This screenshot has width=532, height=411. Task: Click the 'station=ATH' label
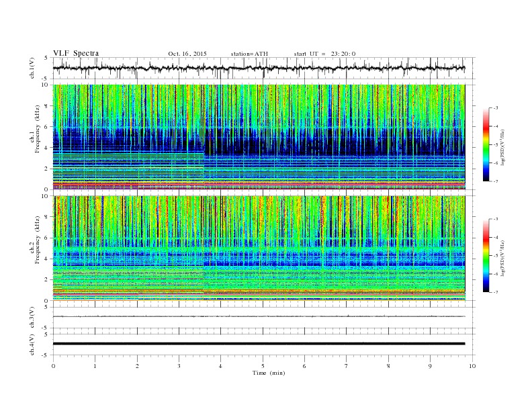[x=249, y=54]
